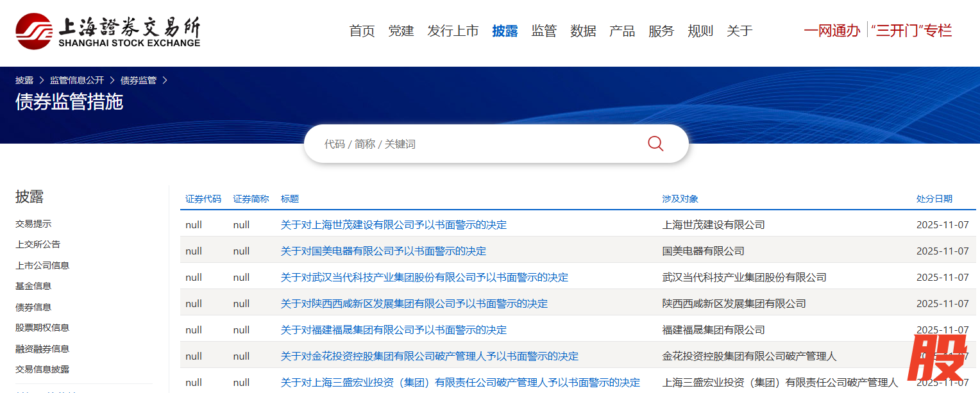The width and height of the screenshot is (980, 393).
Task: Open the 规则 navigation menu
Action: 700,31
